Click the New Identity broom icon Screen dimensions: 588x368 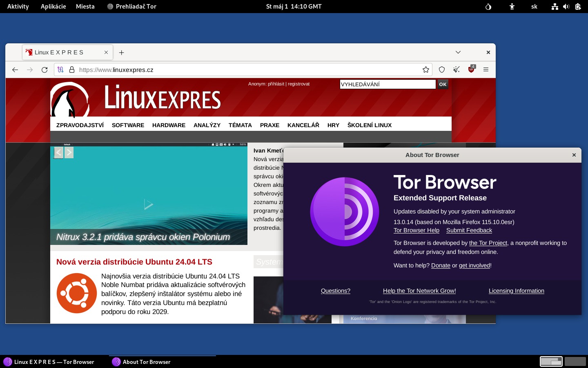tap(457, 70)
